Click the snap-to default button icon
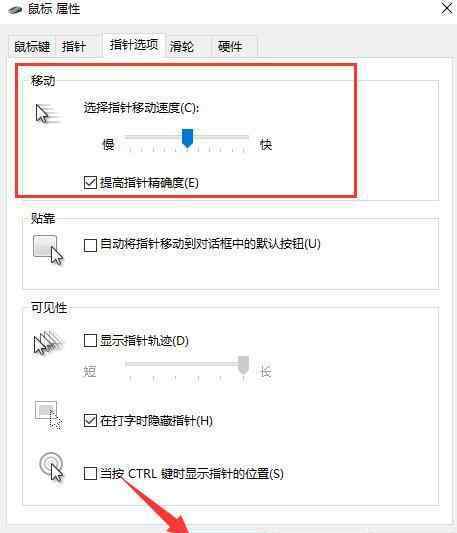 click(48, 250)
